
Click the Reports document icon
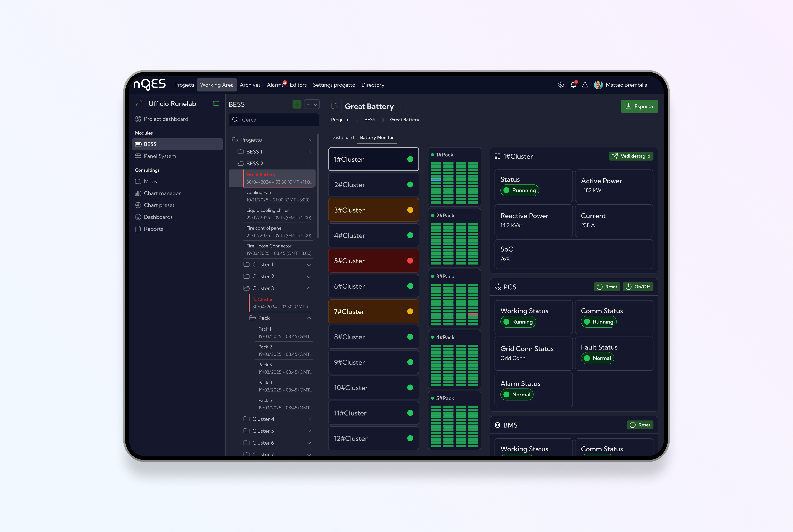pos(138,229)
